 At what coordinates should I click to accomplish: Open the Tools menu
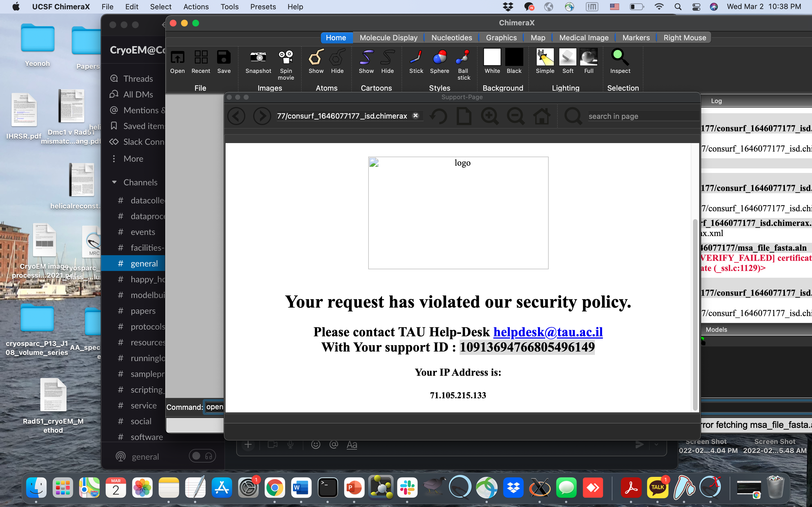[229, 7]
